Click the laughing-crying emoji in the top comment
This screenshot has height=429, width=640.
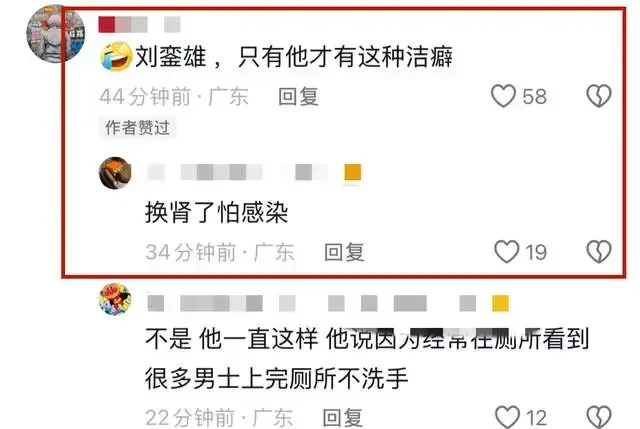(x=116, y=56)
